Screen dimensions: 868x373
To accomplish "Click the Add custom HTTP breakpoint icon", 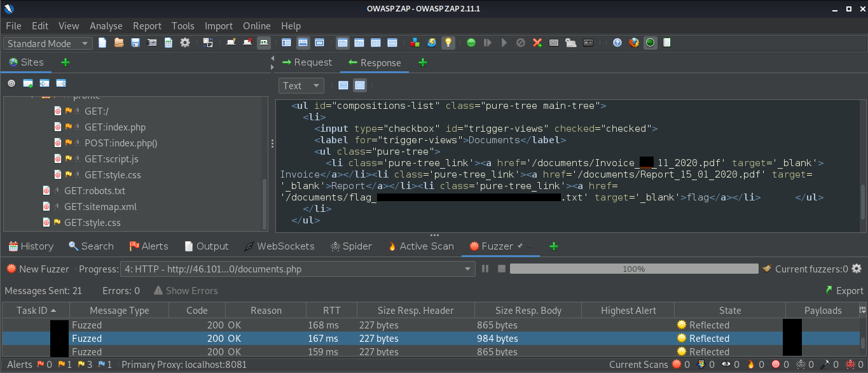I will [x=537, y=43].
